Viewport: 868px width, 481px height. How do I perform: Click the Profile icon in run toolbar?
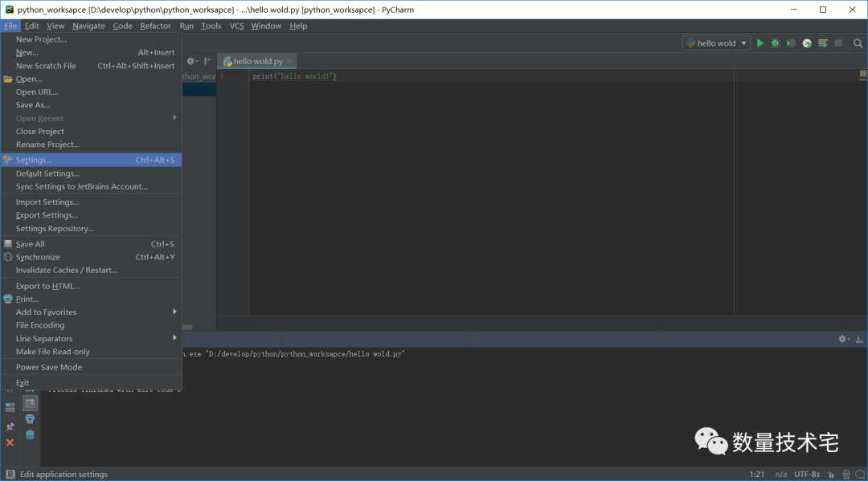(807, 43)
